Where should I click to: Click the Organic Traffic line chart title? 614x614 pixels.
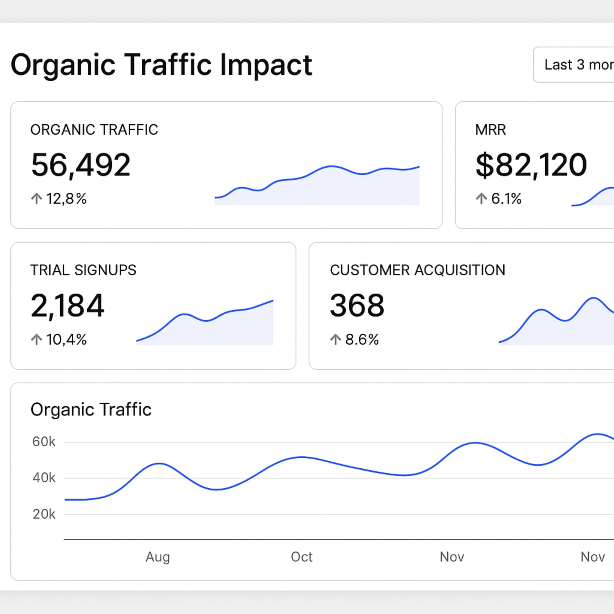[x=91, y=409]
